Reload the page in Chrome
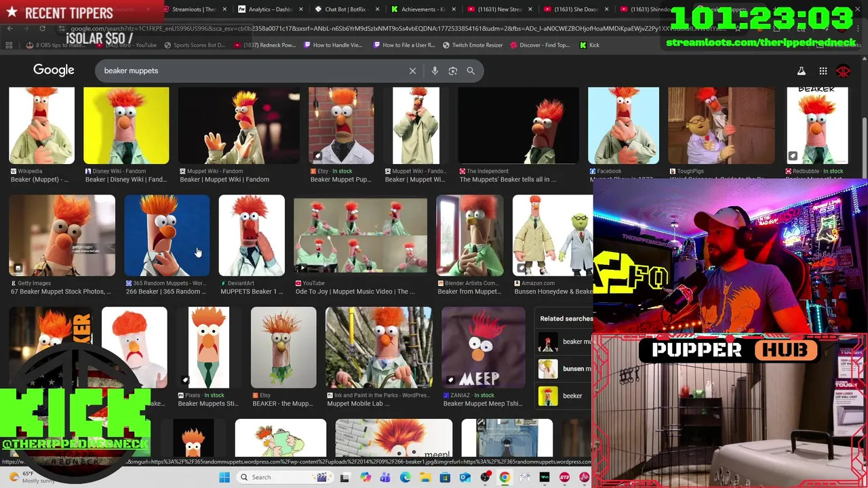Image resolution: width=868 pixels, height=488 pixels. point(42,28)
